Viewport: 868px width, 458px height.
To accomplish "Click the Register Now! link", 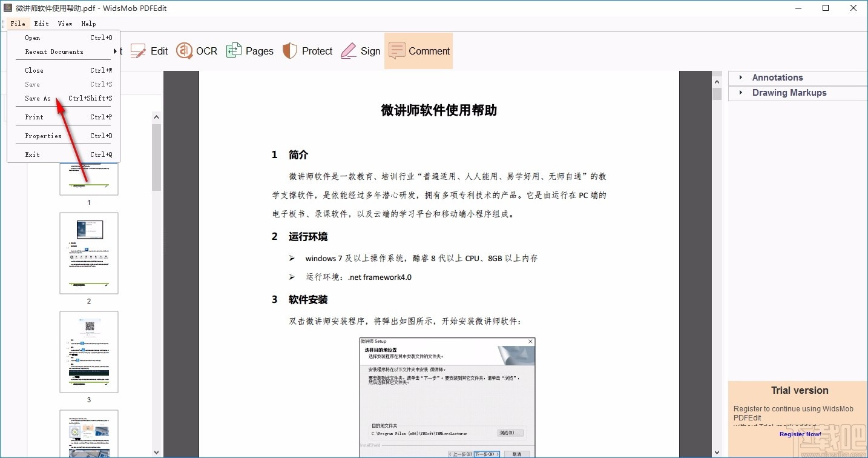I will point(800,434).
